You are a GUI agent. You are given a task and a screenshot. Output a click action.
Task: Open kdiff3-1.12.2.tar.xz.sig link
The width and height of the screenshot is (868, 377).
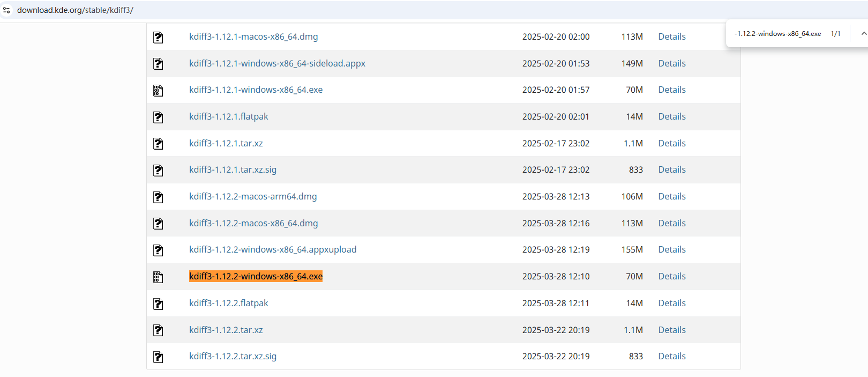[233, 356]
